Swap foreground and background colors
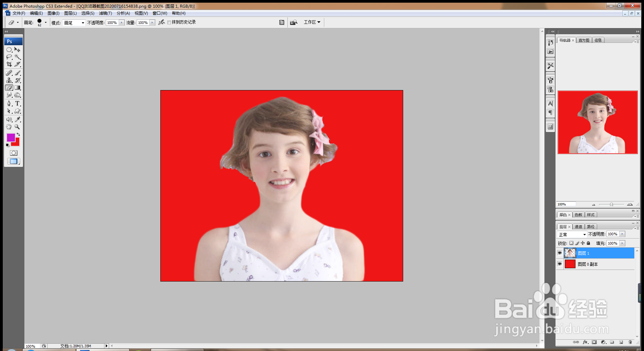 [18, 134]
